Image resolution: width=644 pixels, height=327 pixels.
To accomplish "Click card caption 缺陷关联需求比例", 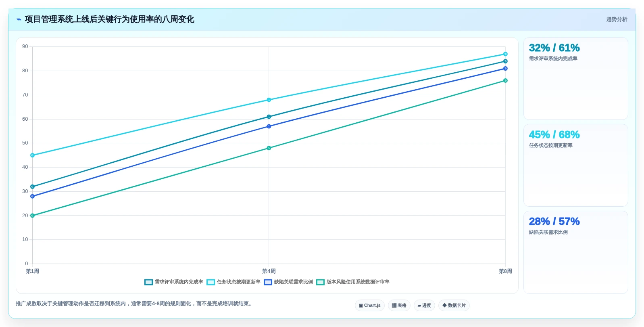I will pos(548,233).
